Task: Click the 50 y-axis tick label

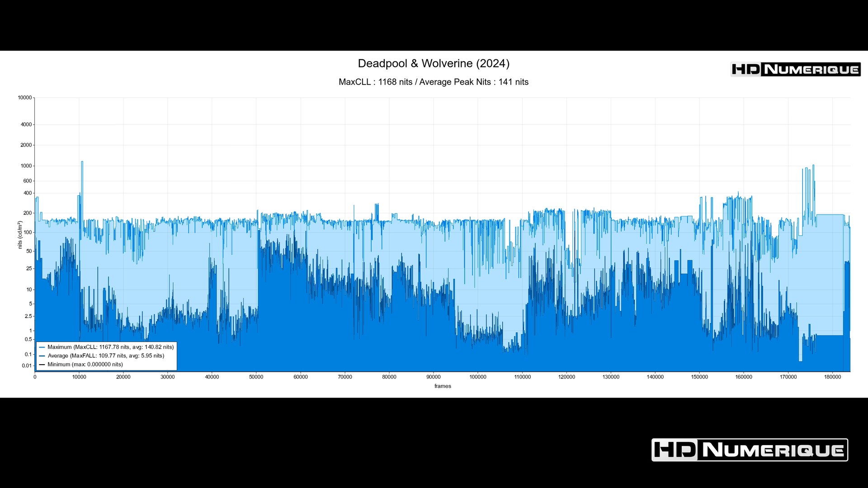Action: click(x=29, y=251)
